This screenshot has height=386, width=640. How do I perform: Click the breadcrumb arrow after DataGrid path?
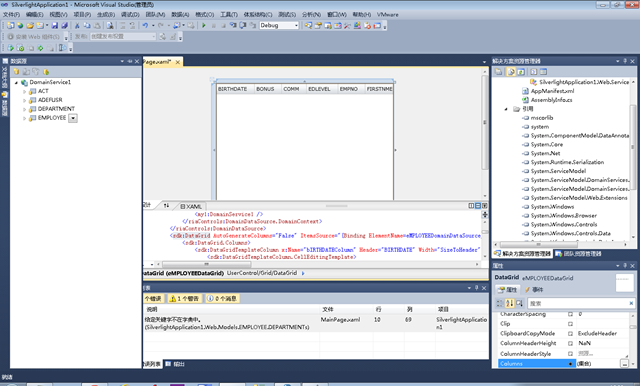coord(303,273)
